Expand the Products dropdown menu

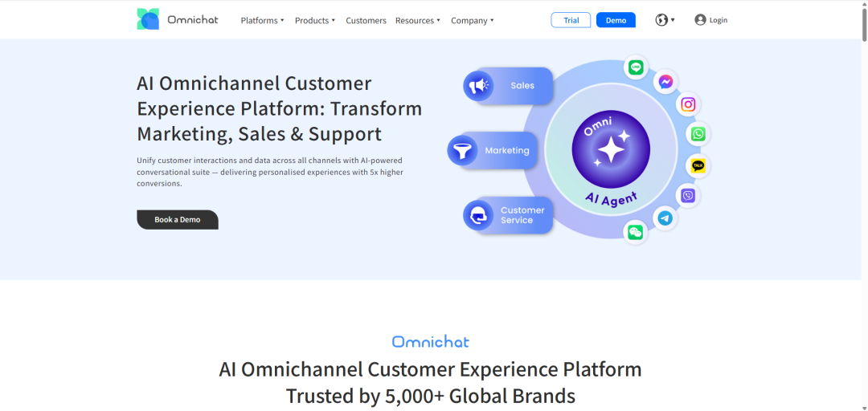pos(315,20)
